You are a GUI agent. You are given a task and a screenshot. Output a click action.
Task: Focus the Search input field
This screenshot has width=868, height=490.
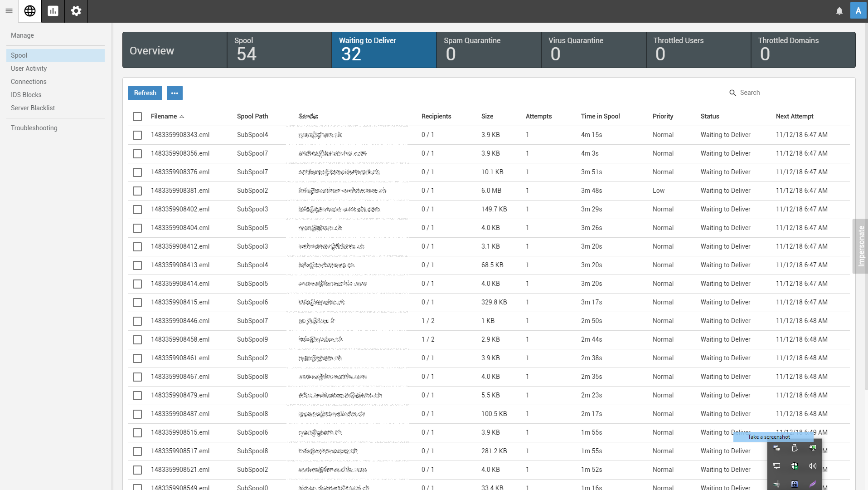tap(793, 93)
